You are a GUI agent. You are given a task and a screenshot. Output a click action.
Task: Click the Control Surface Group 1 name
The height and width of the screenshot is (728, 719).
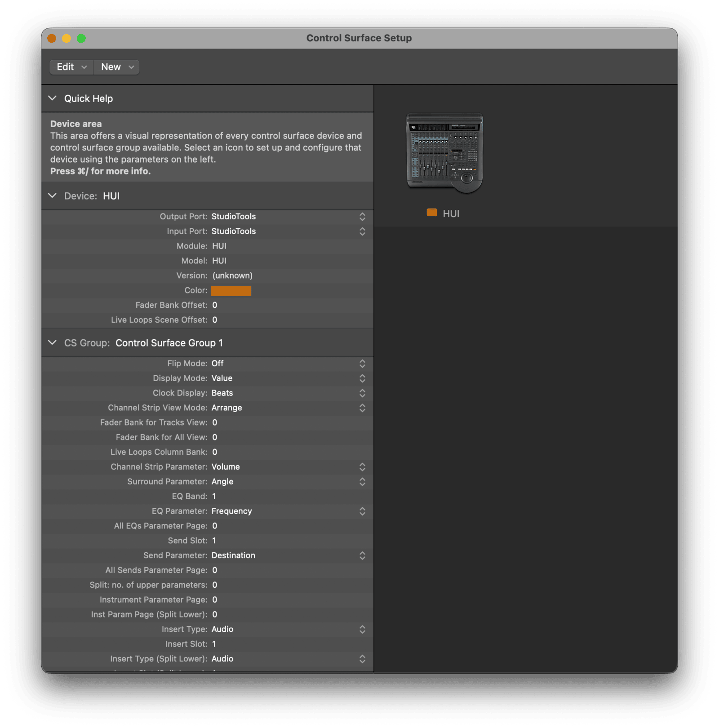[x=169, y=343]
